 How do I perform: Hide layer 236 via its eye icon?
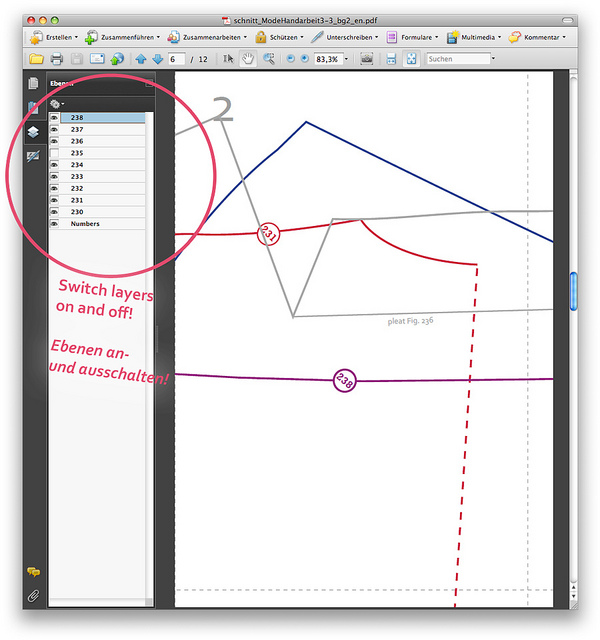tap(54, 141)
